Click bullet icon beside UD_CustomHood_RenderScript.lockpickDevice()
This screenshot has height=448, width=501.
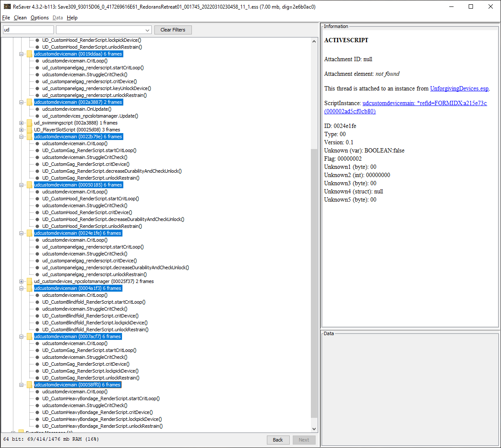tap(38, 40)
